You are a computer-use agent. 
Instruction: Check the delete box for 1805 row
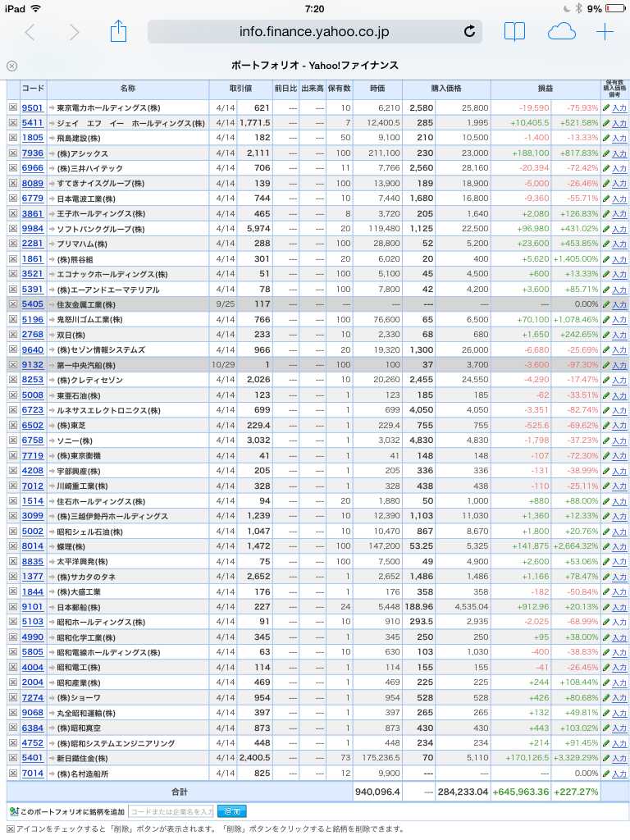pyautogui.click(x=13, y=138)
